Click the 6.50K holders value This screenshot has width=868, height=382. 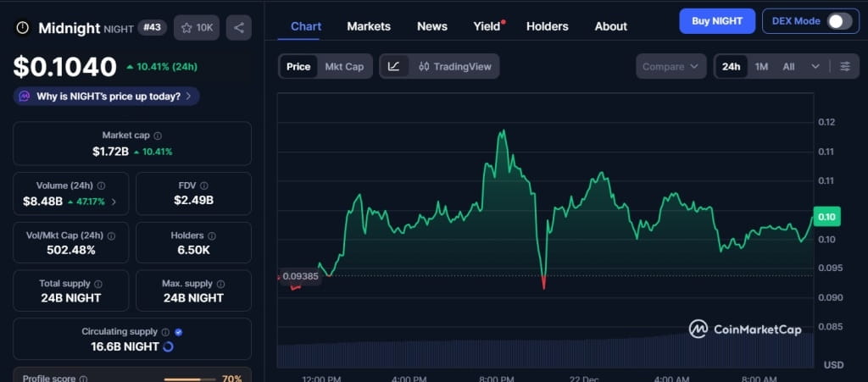click(x=194, y=250)
